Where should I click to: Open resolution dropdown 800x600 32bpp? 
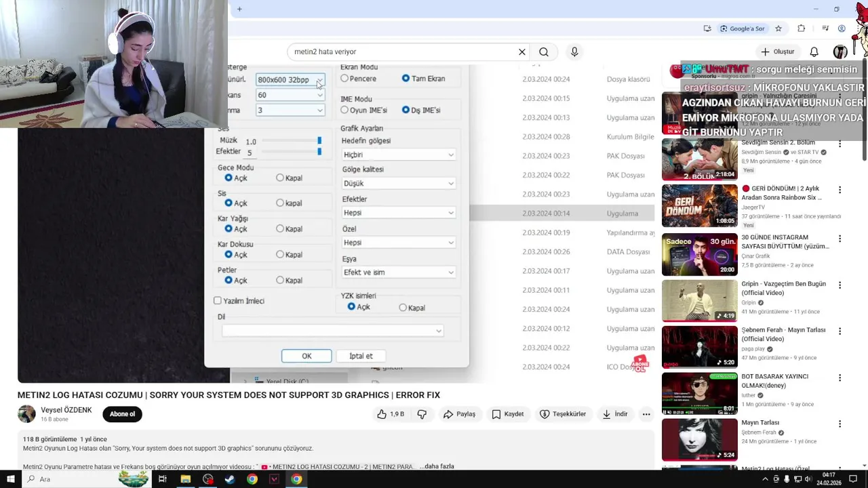(290, 80)
